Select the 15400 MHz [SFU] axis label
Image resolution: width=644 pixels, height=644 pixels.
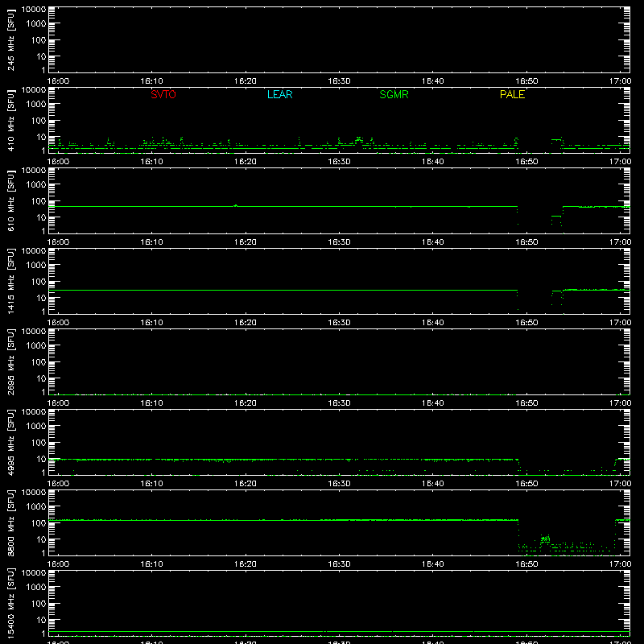point(11,603)
